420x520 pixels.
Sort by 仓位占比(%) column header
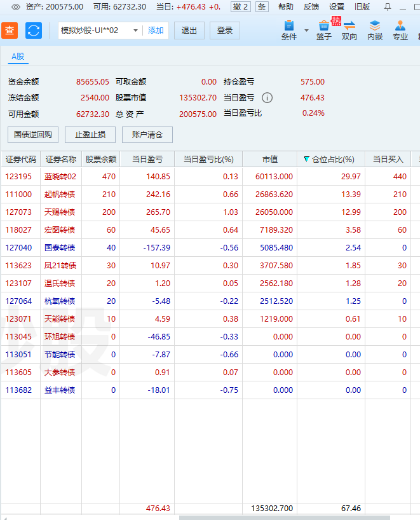332,159
